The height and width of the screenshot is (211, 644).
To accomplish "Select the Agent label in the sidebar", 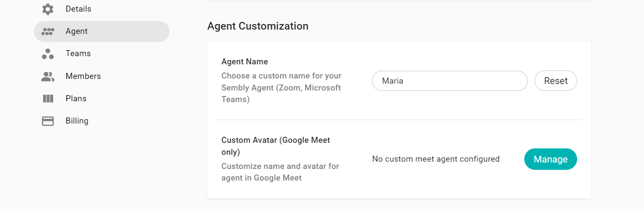I will [x=76, y=31].
